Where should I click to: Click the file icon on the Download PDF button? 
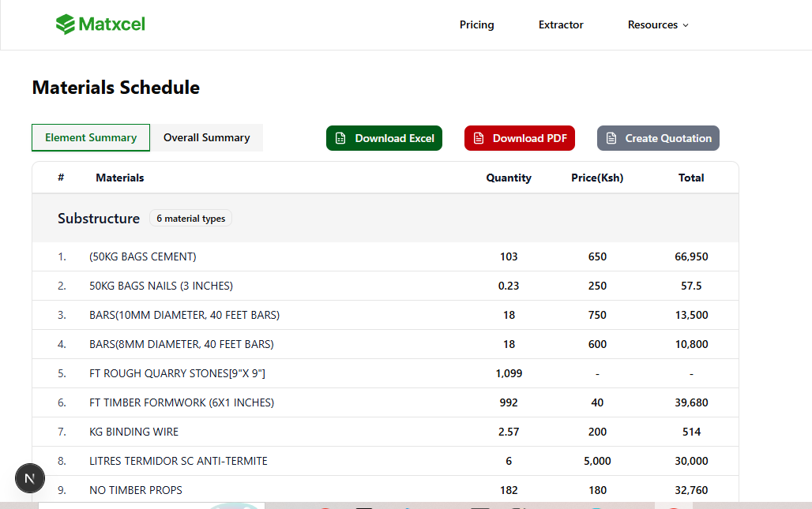coord(479,138)
